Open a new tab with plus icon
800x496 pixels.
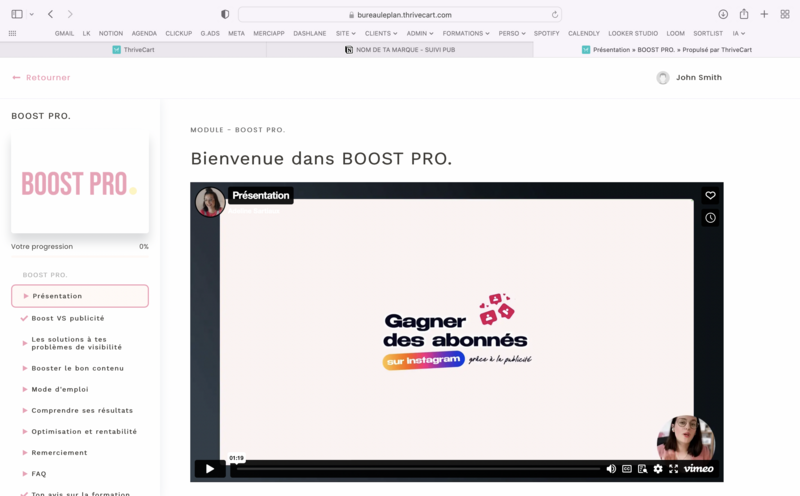click(764, 14)
